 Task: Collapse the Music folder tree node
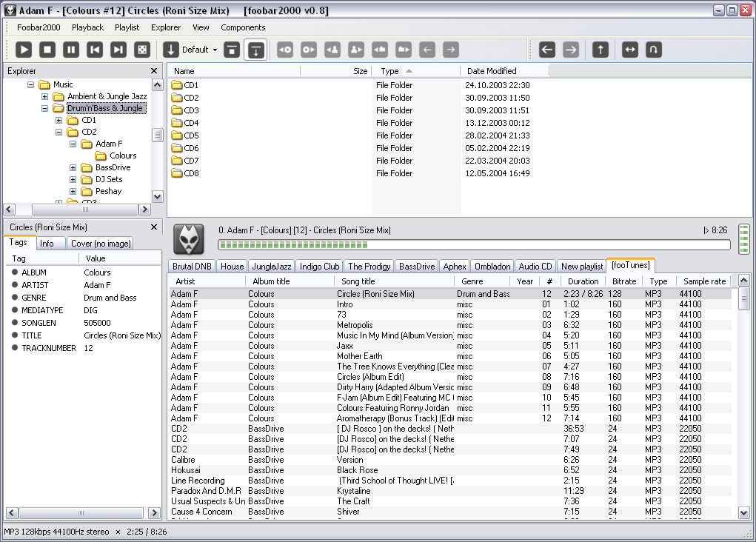tap(30, 84)
